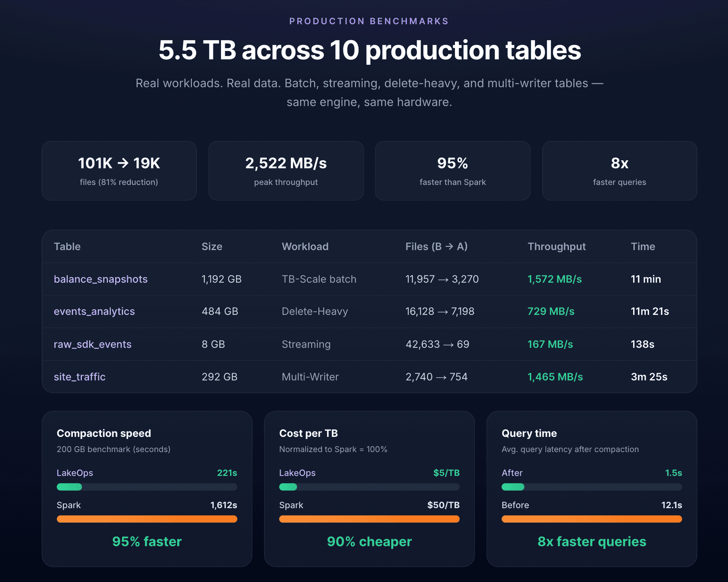The height and width of the screenshot is (582, 728).
Task: Click the 'Throughput' column header
Action: (x=557, y=247)
